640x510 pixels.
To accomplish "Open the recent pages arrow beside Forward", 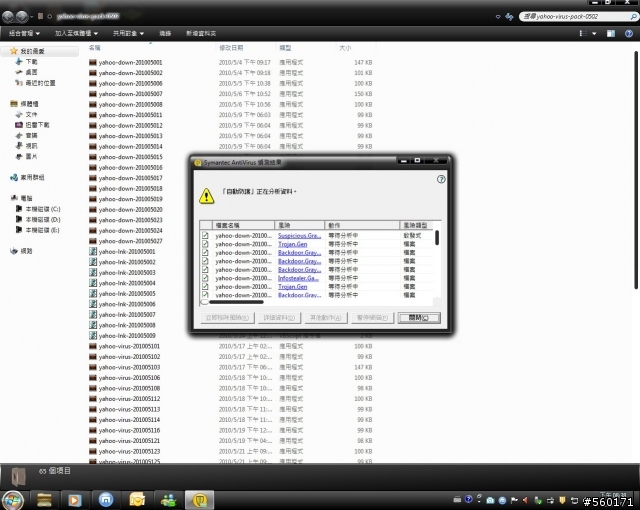I will 31,17.
